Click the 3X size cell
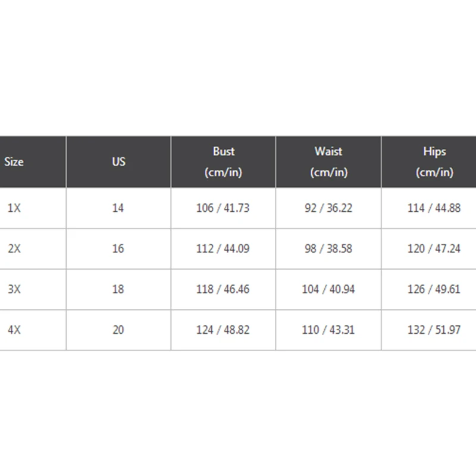The height and width of the screenshot is (476, 476). tap(14, 289)
